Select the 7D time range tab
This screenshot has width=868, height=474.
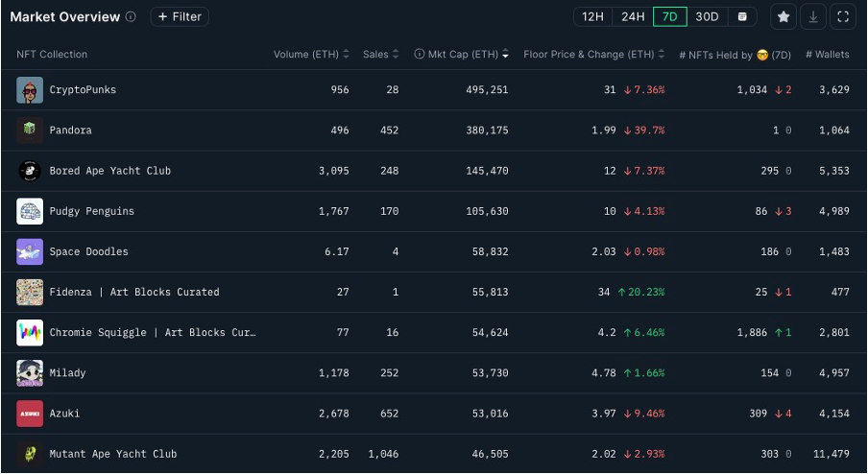(670, 16)
